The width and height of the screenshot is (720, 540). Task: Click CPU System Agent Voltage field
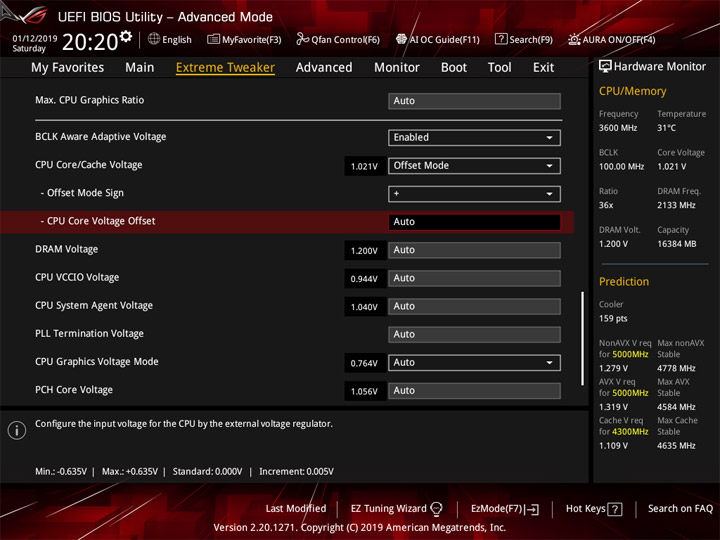point(474,306)
